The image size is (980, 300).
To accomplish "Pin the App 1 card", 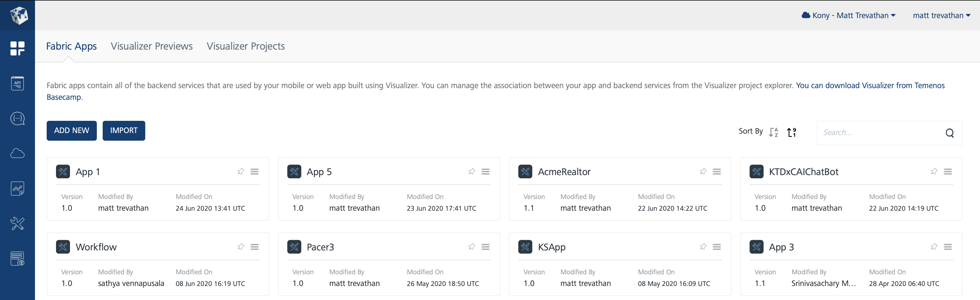I will pyautogui.click(x=241, y=171).
